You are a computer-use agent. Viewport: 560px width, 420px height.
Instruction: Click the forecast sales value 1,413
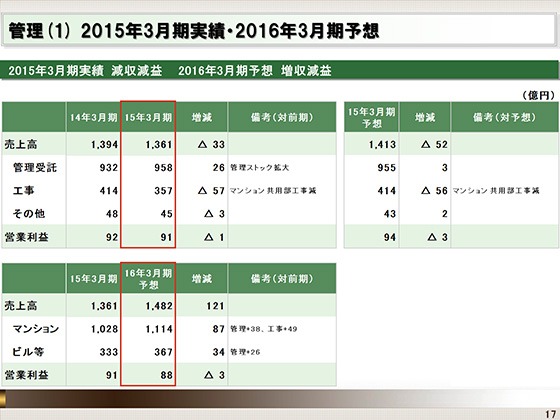point(382,145)
